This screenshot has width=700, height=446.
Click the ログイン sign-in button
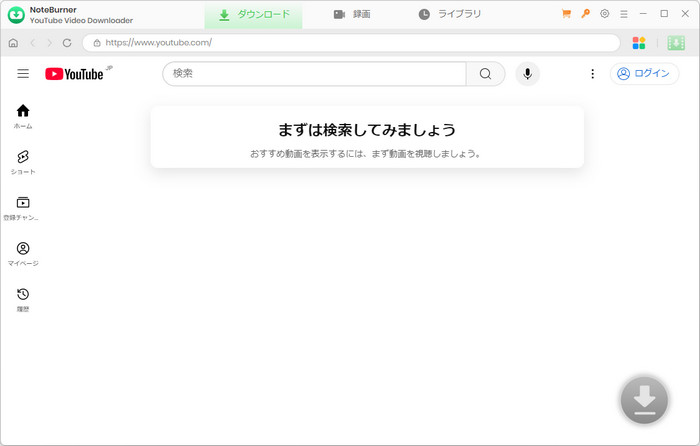[x=644, y=74]
